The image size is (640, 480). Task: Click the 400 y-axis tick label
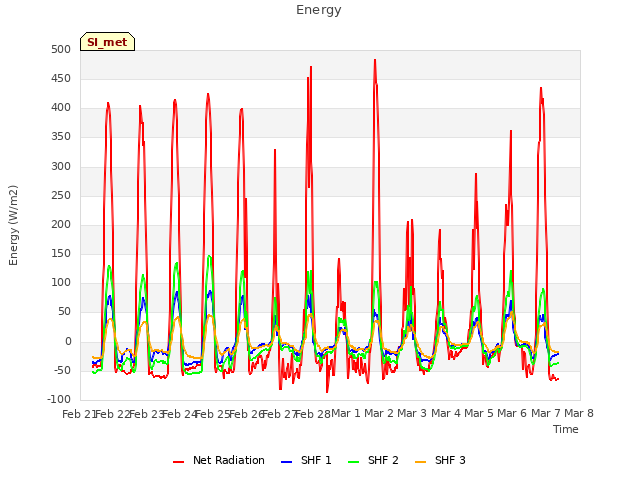pos(61,108)
